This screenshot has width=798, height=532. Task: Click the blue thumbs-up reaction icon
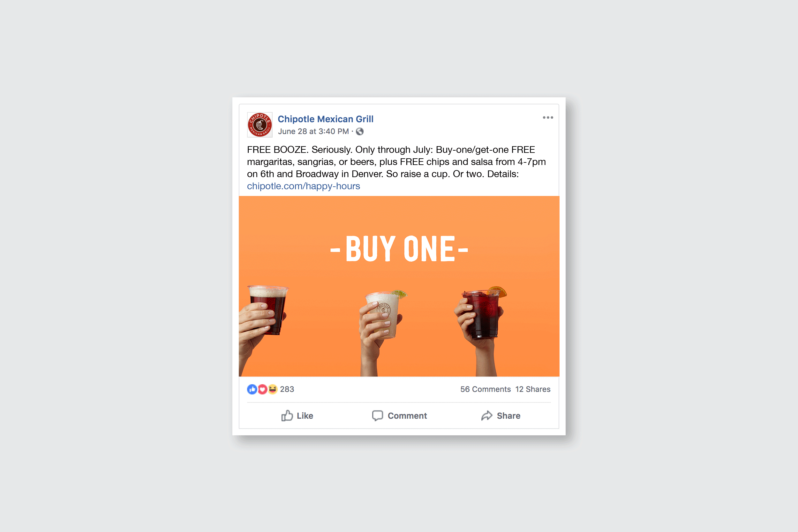252,389
